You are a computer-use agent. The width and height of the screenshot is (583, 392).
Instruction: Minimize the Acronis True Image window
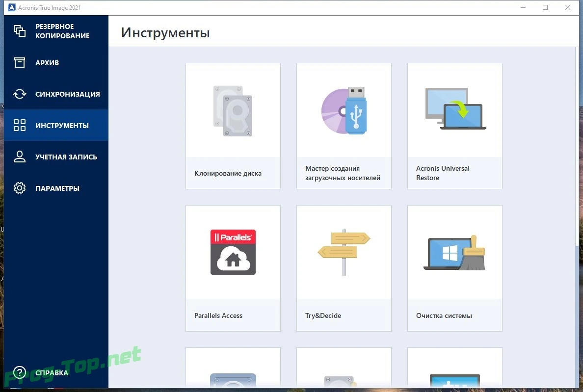[x=523, y=7]
